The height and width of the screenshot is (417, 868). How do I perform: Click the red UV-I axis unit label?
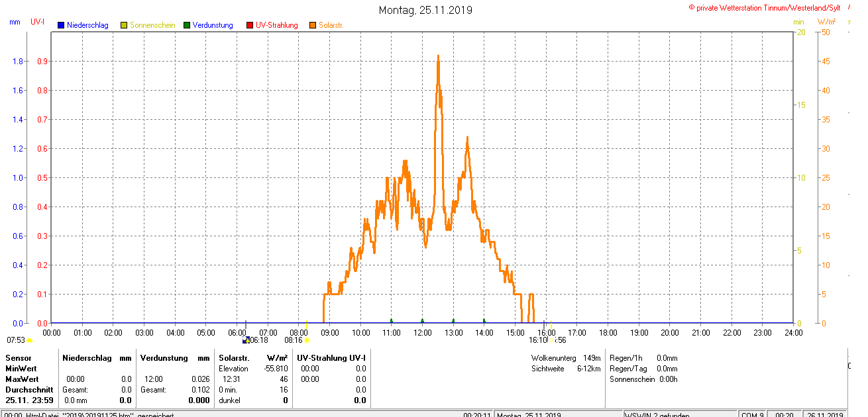(x=38, y=22)
